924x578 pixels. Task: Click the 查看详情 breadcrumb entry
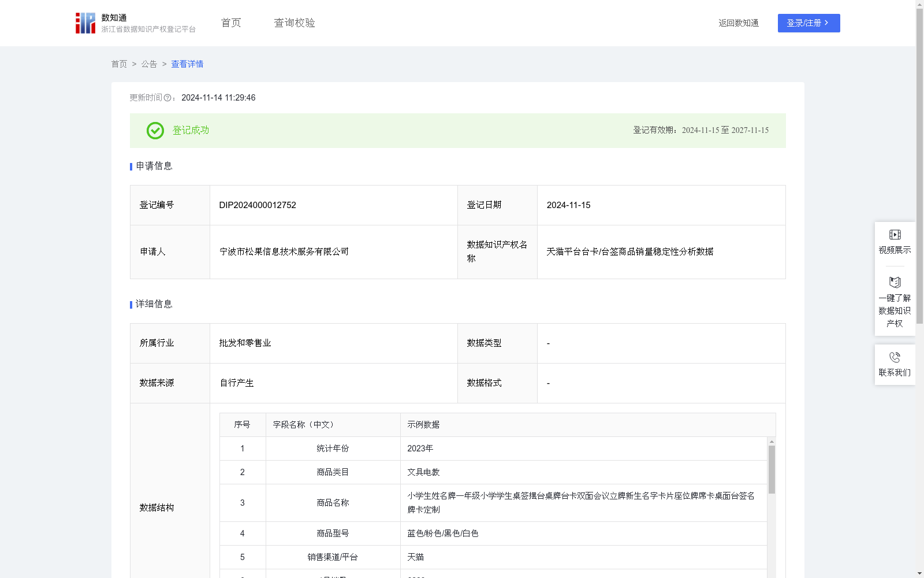tap(187, 64)
